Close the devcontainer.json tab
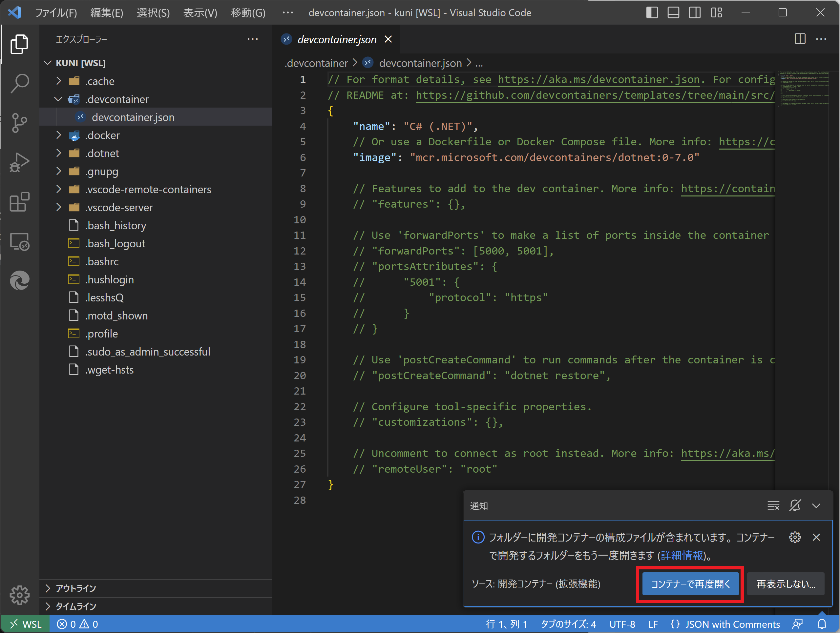The height and width of the screenshot is (633, 840). pyautogui.click(x=388, y=39)
